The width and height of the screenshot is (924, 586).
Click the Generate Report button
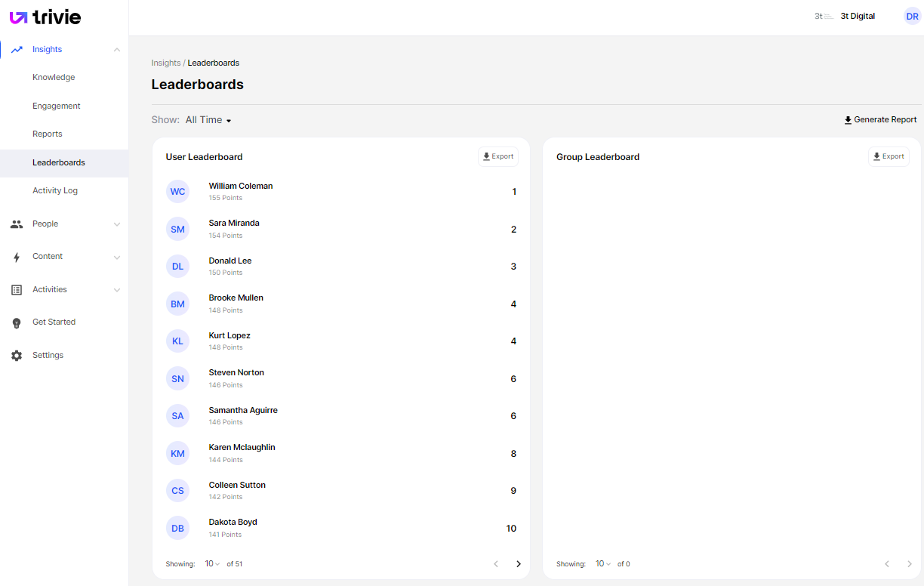click(x=880, y=120)
